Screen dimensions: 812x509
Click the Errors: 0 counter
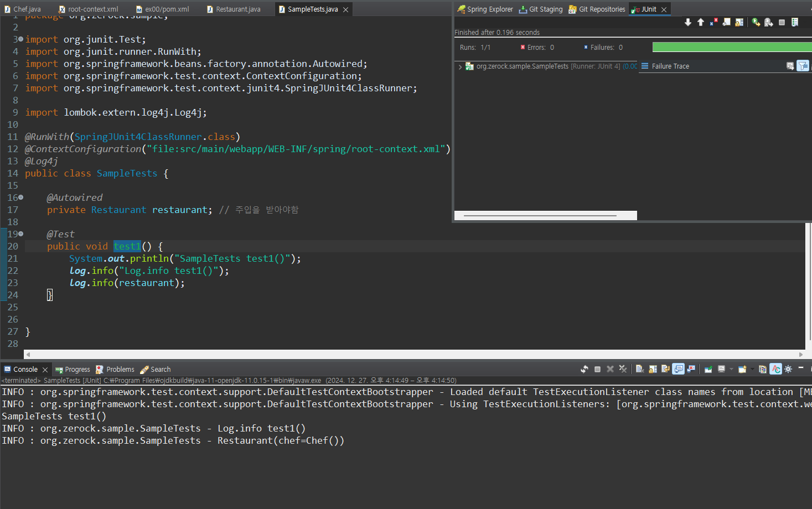coord(537,48)
